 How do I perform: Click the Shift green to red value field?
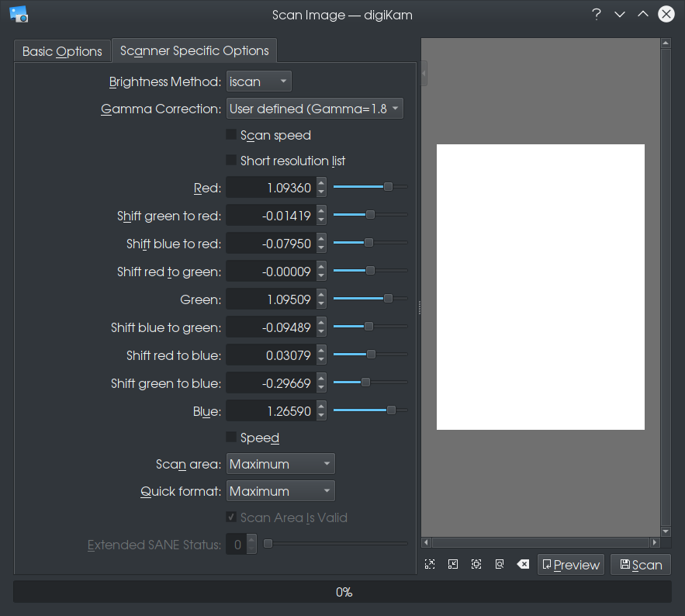pyautogui.click(x=272, y=216)
